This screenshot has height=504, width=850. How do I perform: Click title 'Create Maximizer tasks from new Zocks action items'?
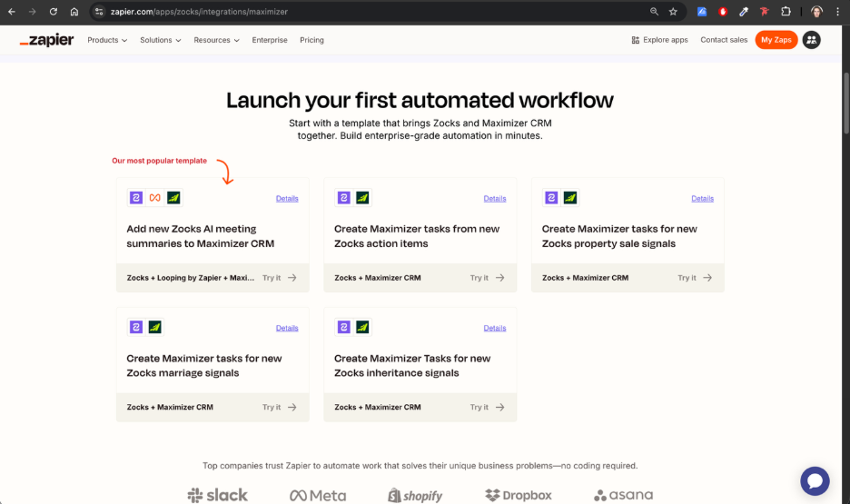pyautogui.click(x=417, y=236)
